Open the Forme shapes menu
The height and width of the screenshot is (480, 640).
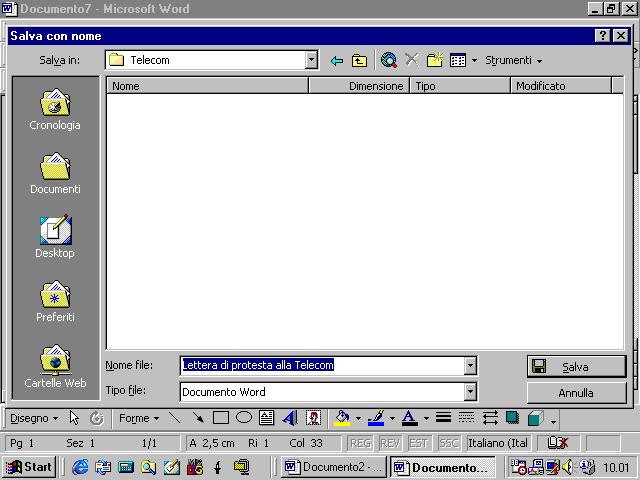pos(139,418)
